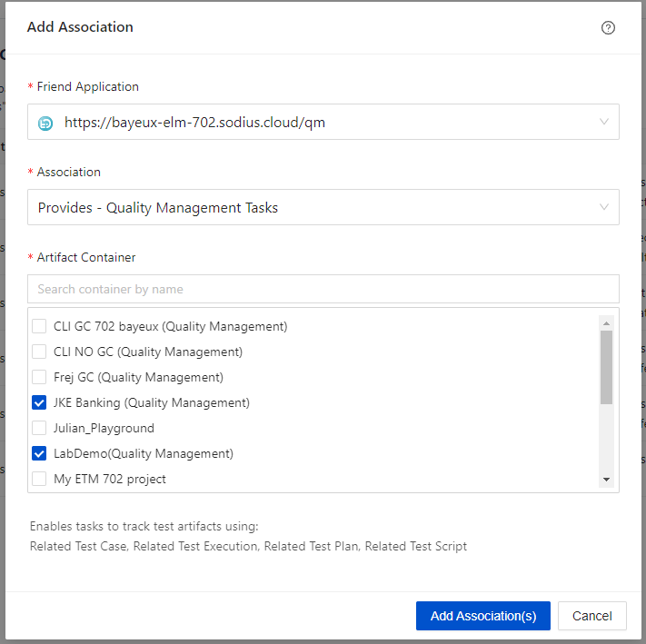The width and height of the screenshot is (646, 644).
Task: Open Provides - Quality Management Tasks combo box
Action: point(323,207)
